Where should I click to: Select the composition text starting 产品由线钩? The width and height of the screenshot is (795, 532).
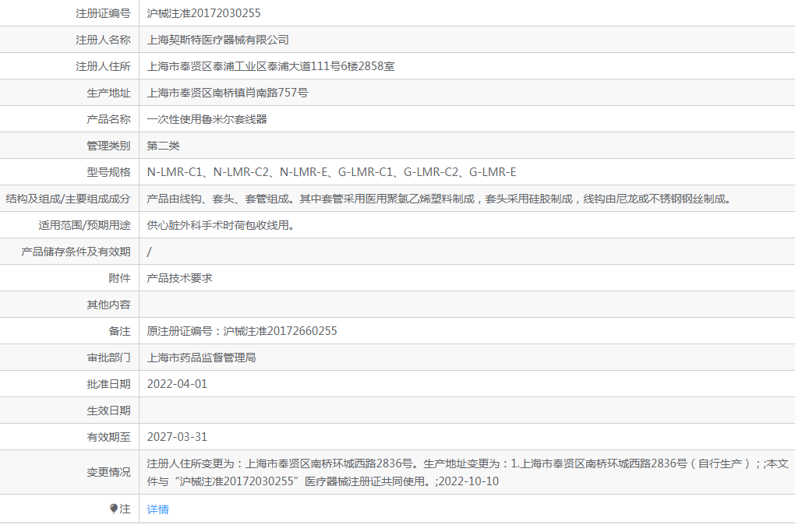(440, 199)
